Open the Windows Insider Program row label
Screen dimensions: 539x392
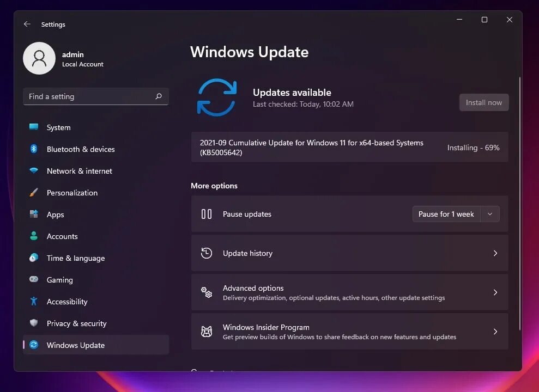coord(266,327)
